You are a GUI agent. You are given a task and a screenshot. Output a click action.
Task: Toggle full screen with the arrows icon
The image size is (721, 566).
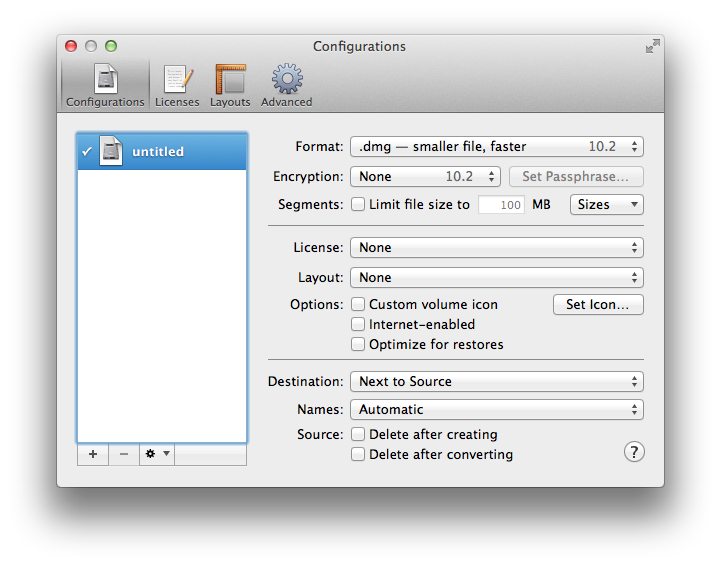tap(652, 46)
